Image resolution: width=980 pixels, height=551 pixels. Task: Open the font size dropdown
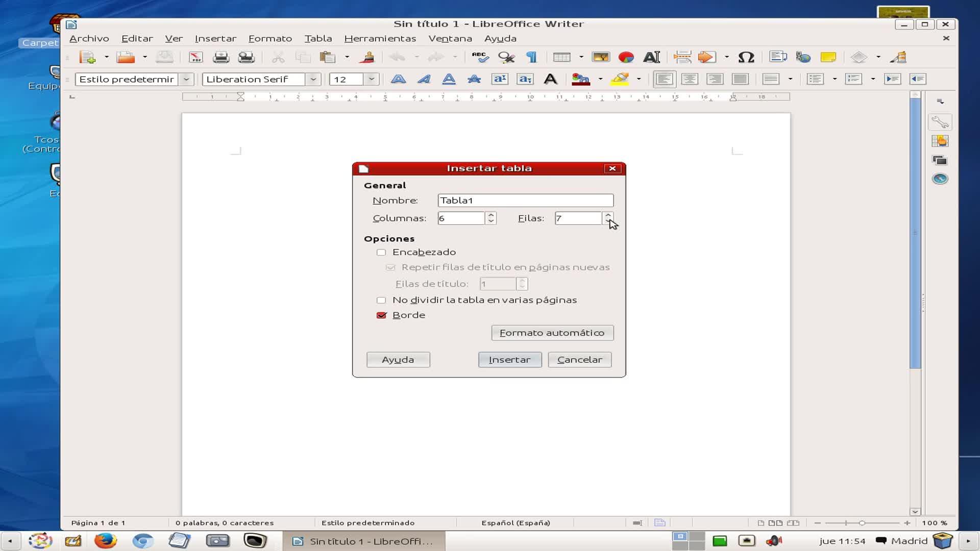[x=372, y=79]
